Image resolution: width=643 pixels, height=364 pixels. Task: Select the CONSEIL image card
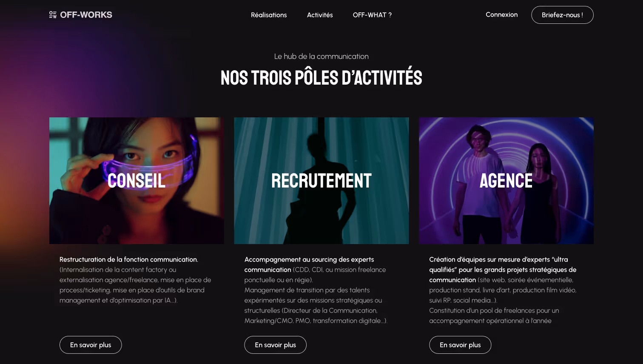click(137, 181)
